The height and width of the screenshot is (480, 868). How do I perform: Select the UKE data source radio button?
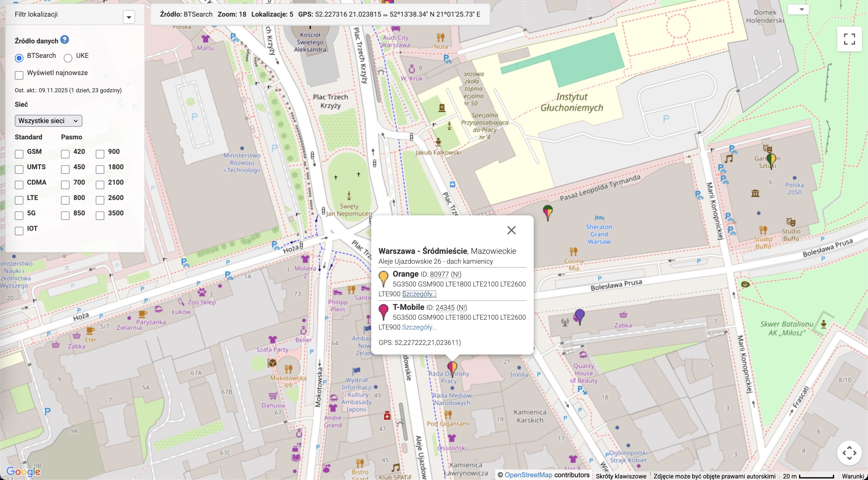(x=68, y=58)
